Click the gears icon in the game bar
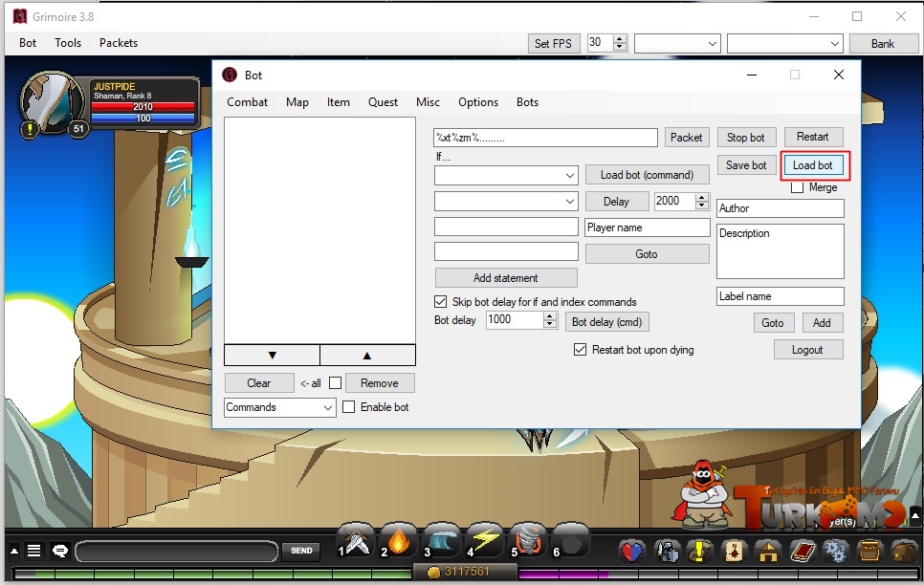The height and width of the screenshot is (585, 924). [x=834, y=552]
